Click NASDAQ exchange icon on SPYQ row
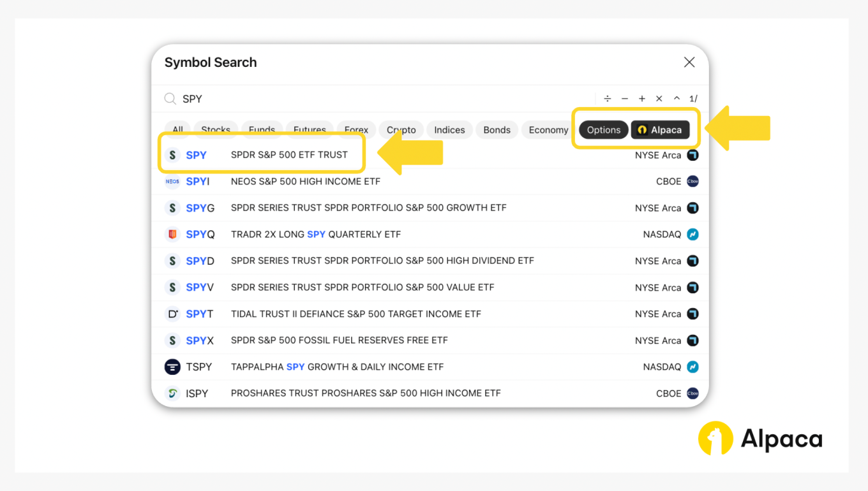This screenshot has width=868, height=491. (x=692, y=235)
